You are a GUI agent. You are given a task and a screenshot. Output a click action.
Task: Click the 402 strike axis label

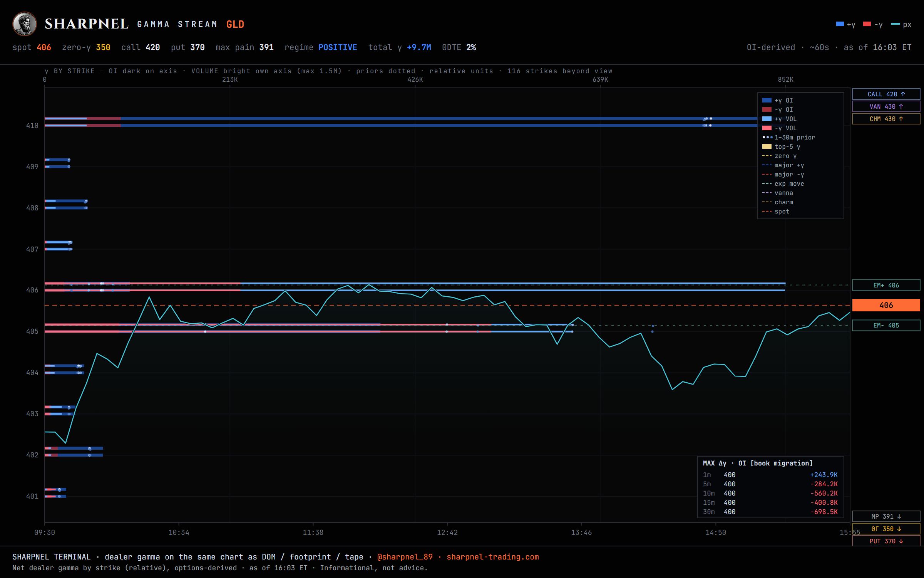point(32,455)
